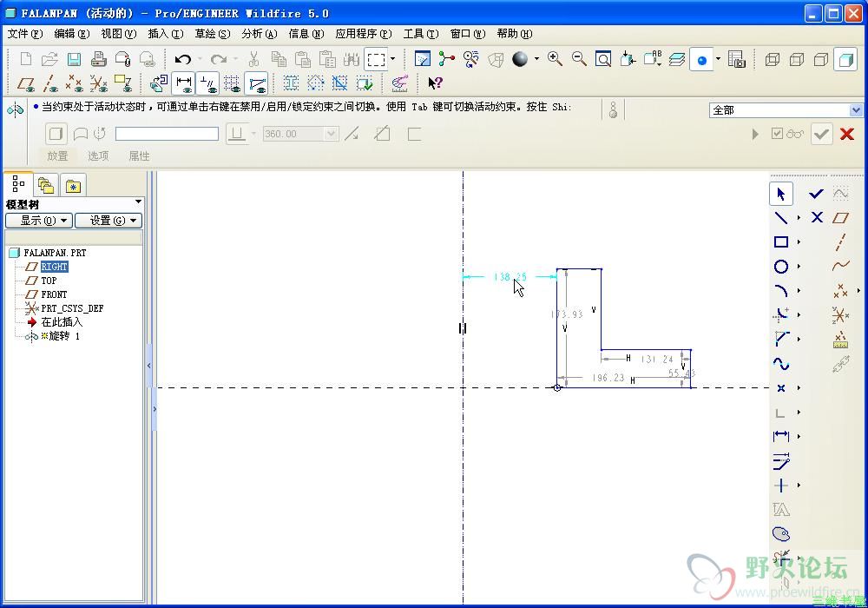Enable Shading display mode
Screen dimensions: 868x608
click(x=845, y=59)
